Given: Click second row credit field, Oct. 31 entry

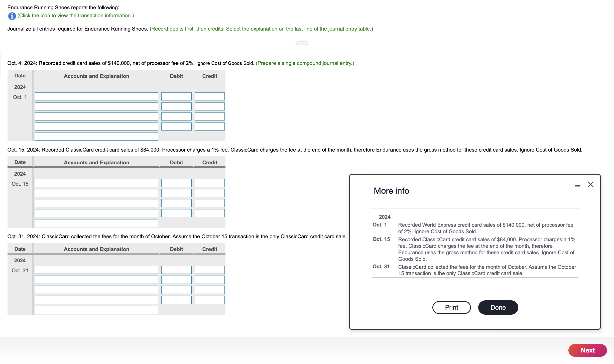Looking at the screenshot, I should (x=210, y=280).
